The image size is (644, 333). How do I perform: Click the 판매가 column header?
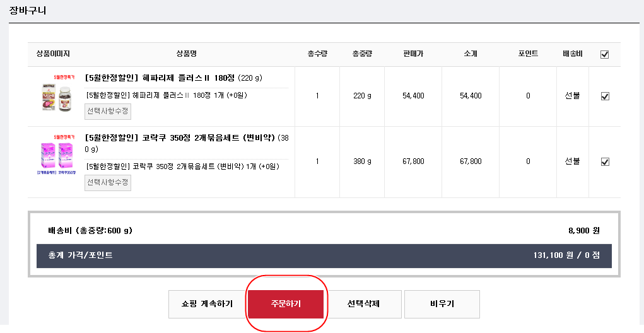coord(413,54)
